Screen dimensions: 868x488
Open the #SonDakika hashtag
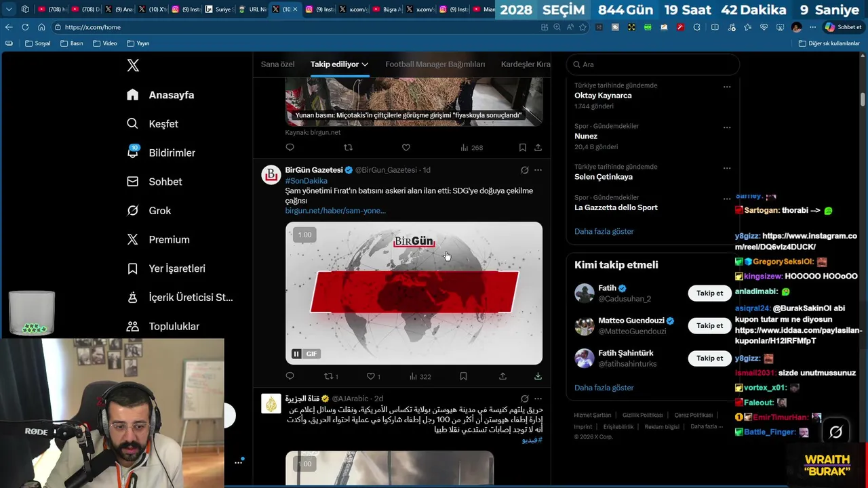point(306,181)
